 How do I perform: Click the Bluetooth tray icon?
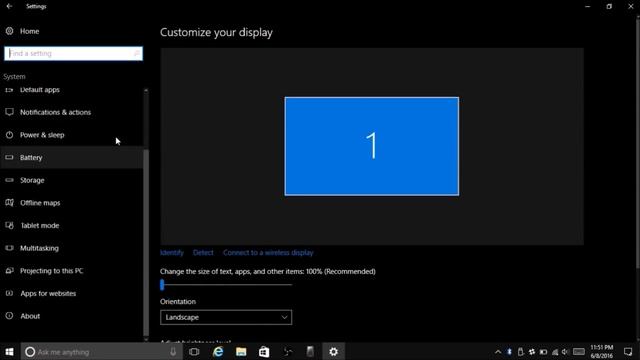[509, 352]
